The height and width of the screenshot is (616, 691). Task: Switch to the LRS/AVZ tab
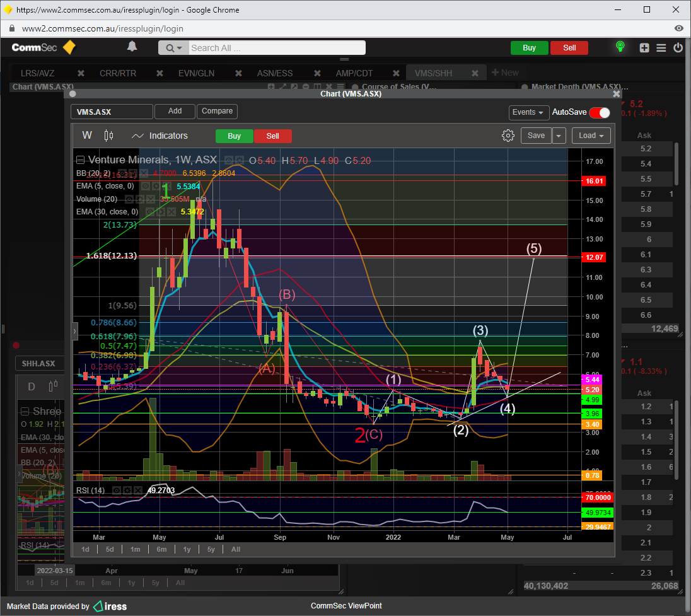pos(37,73)
